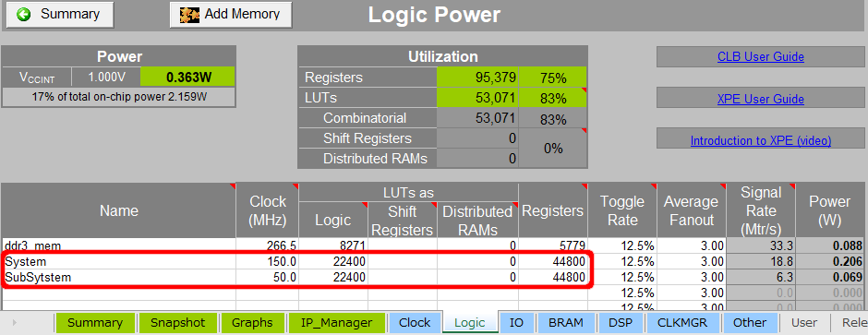Screen dimensions: 868x335
Task: Open the IP_Manager sheet tab
Action: pyautogui.click(x=336, y=323)
